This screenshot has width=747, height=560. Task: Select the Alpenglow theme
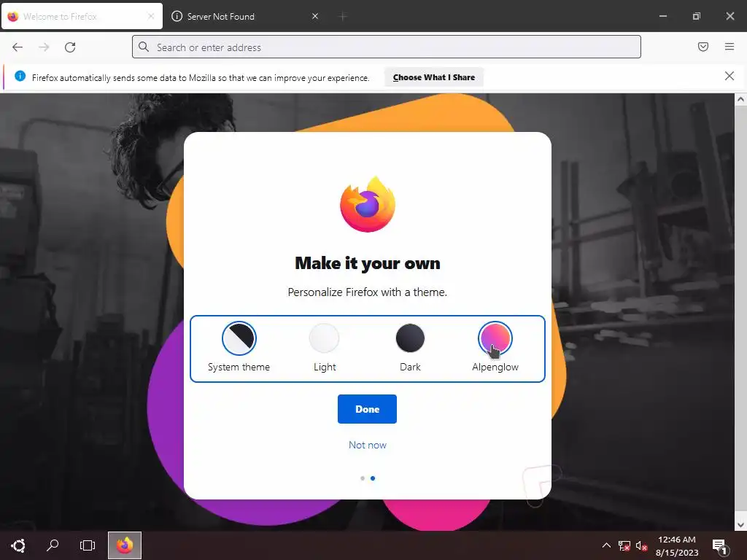(x=495, y=346)
